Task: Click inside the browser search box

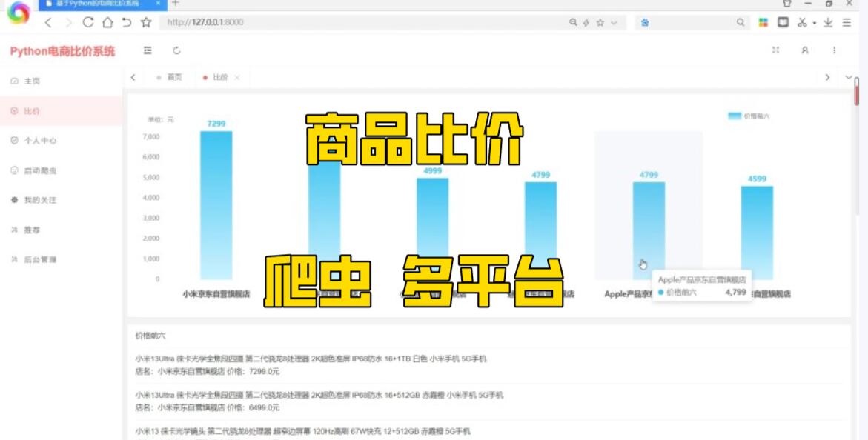Action: click(692, 23)
